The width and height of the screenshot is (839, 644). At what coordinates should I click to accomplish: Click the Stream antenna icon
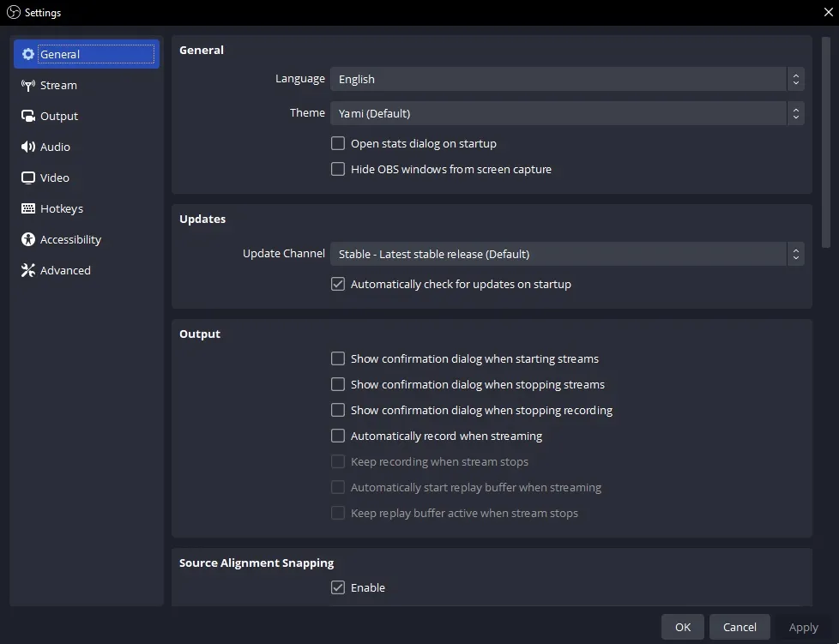(x=27, y=85)
